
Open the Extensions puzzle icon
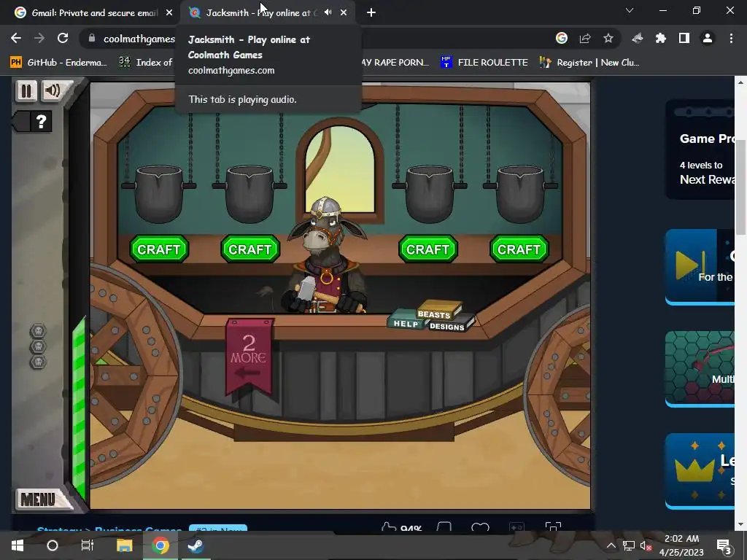pos(661,38)
